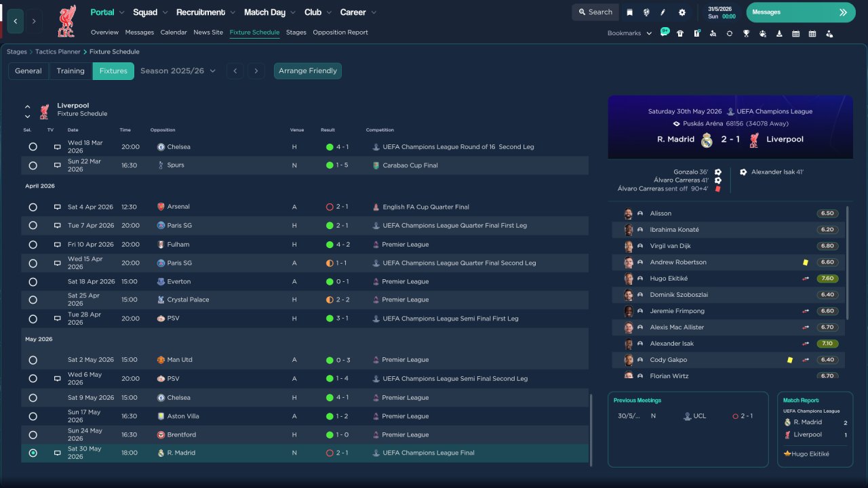Open the settings gear icon in top bar
This screenshot has width=868, height=488.
pyautogui.click(x=682, y=12)
